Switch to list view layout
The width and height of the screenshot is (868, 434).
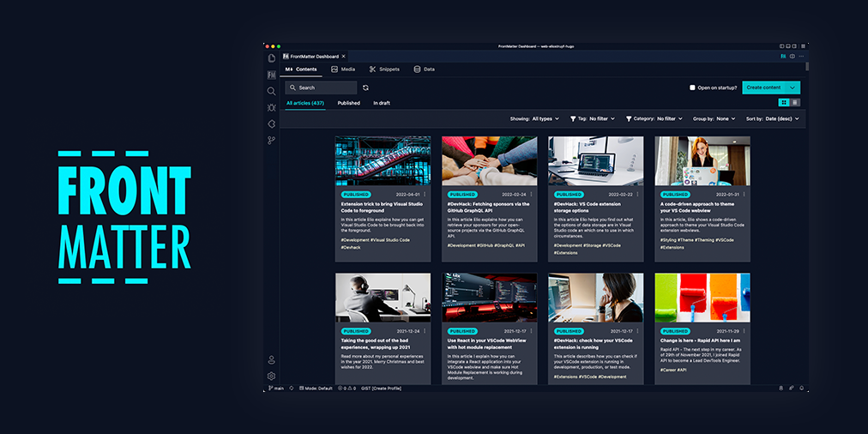pos(795,103)
